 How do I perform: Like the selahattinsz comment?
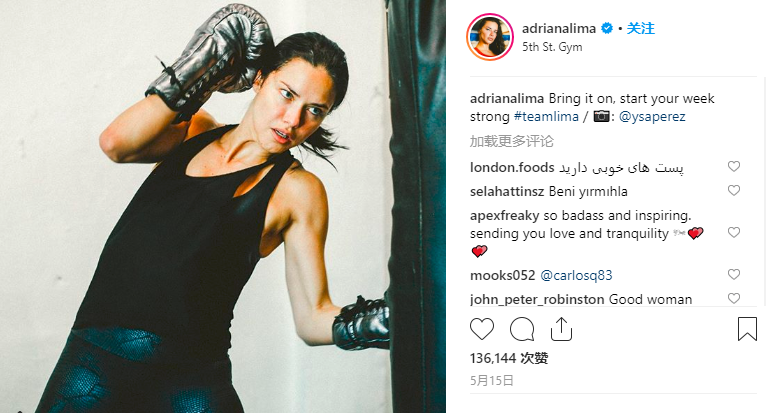click(x=734, y=190)
